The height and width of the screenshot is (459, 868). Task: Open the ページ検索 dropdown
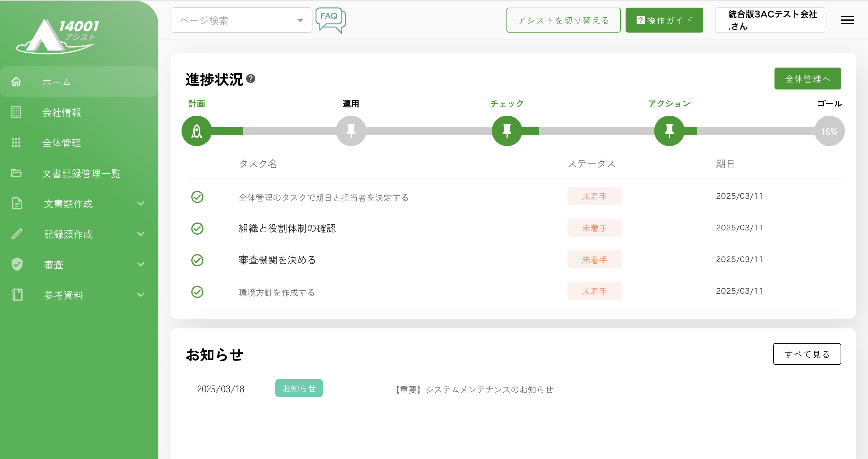[x=241, y=20]
